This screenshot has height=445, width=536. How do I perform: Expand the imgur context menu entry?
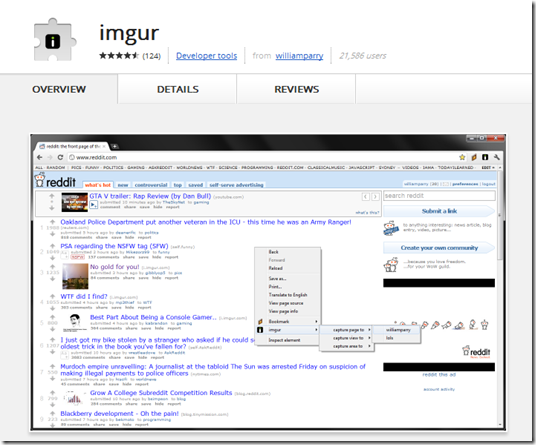pyautogui.click(x=288, y=330)
